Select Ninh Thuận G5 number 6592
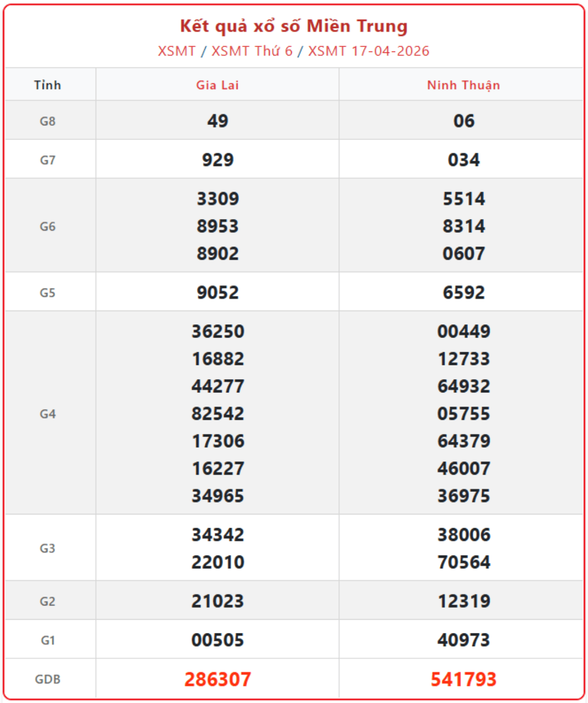This screenshot has width=588, height=703. pyautogui.click(x=464, y=292)
